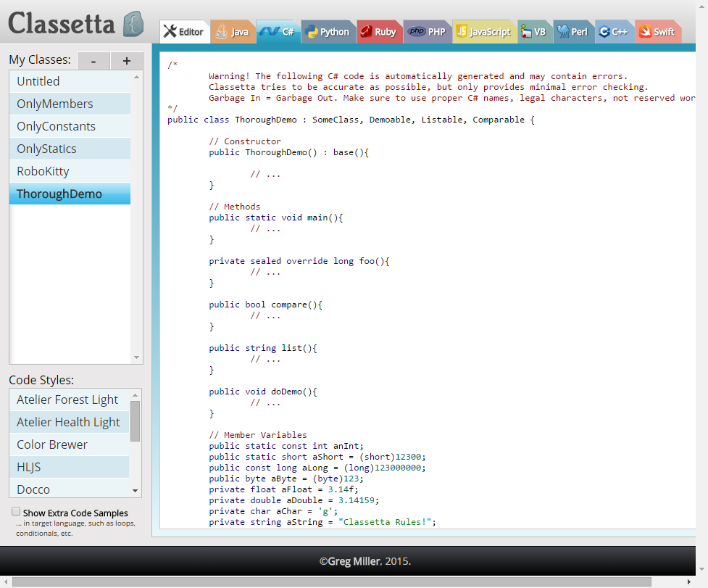The height and width of the screenshot is (588, 708).
Task: View the JavaScript version
Action: point(484,31)
